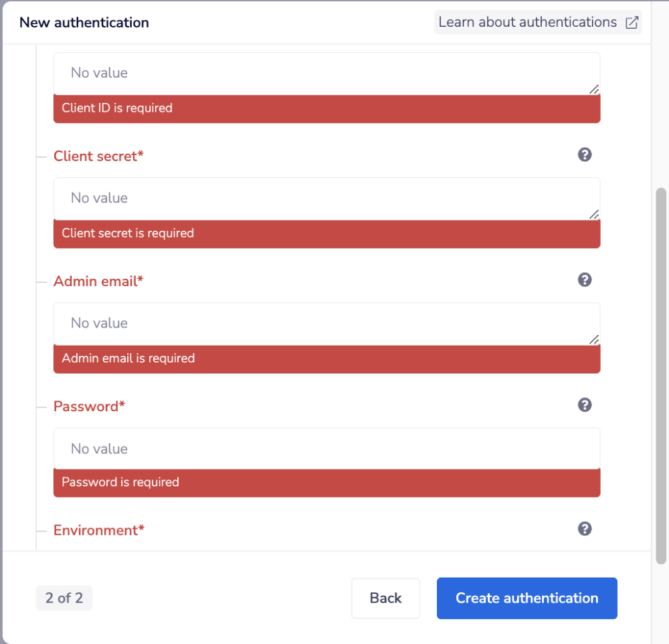Screen dimensions: 669x644
Task: Click the help icon next to Client secret
Action: tap(585, 154)
